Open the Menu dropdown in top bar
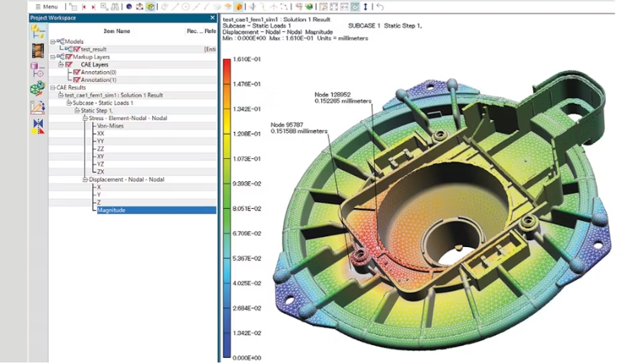The width and height of the screenshot is (625, 364). point(47,7)
